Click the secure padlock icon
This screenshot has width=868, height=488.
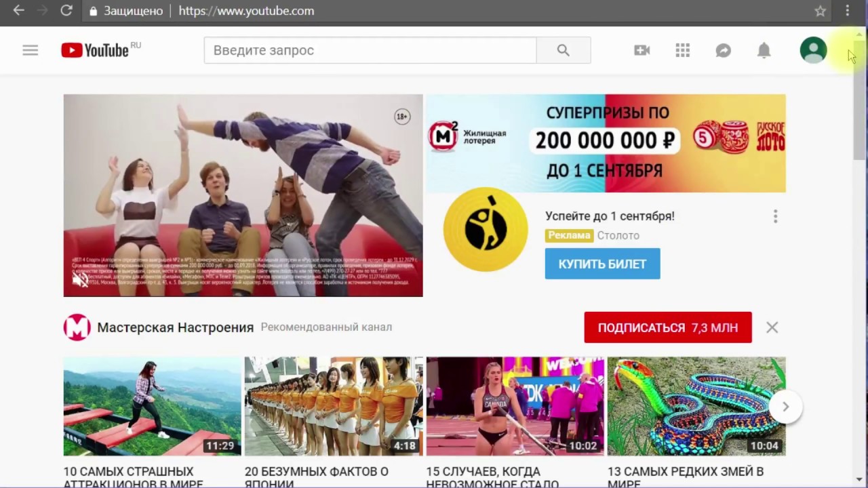pyautogui.click(x=94, y=11)
